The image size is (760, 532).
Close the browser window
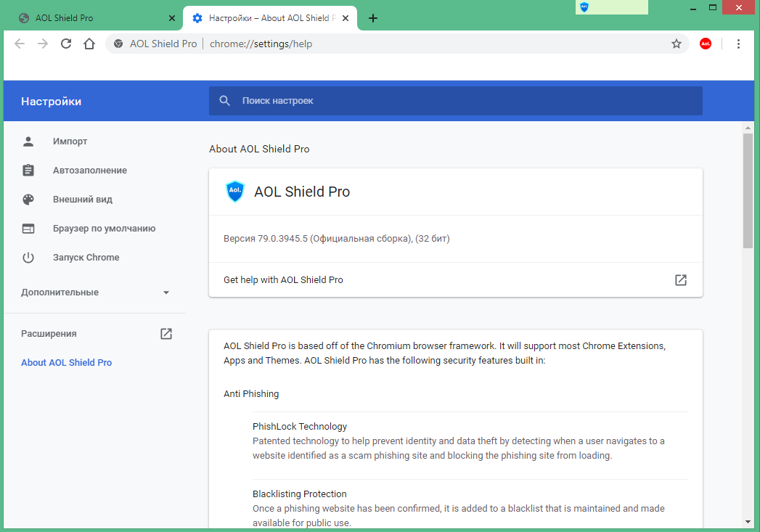[739, 8]
